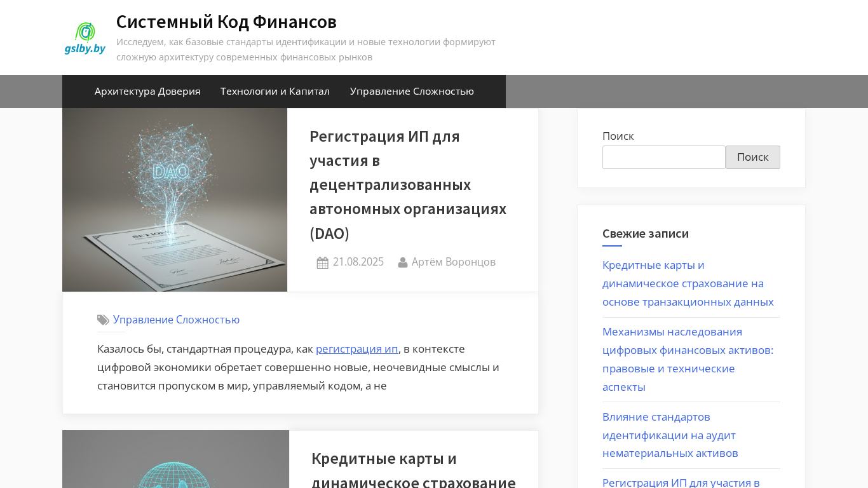868x488 pixels.
Task: Click the author icon beside Артём Воронцов
Action: [x=403, y=262]
